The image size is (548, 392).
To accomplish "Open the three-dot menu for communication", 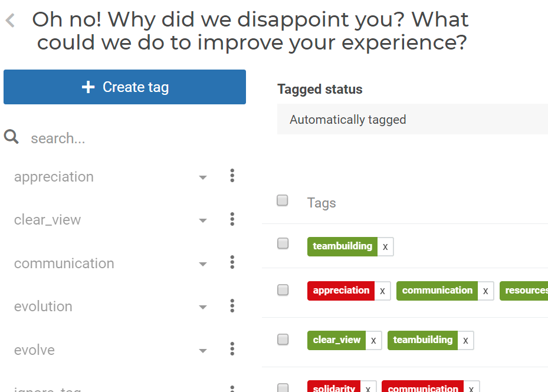I will pos(232,262).
